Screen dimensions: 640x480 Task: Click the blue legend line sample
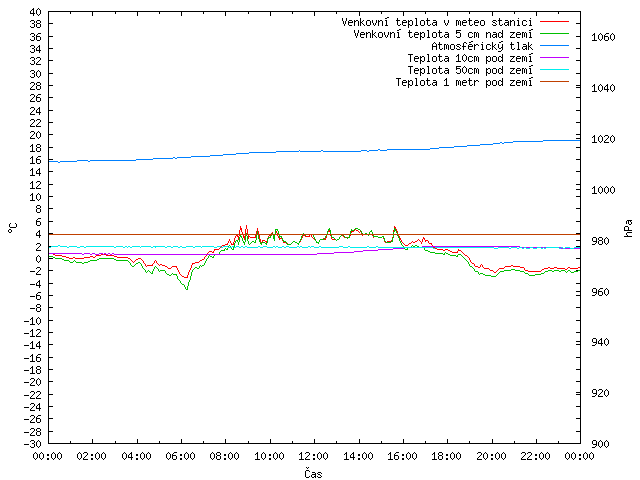point(554,46)
